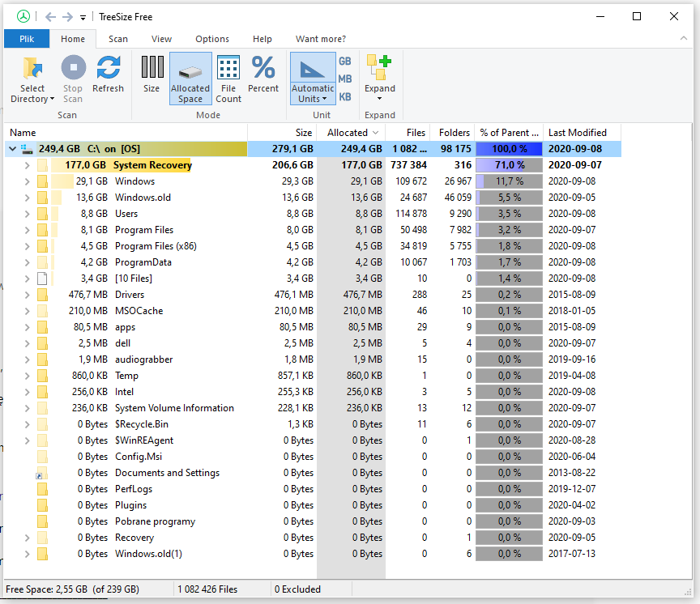The image size is (700, 604).
Task: Collapse the C:\ on [OS] root node
Action: 12,148
